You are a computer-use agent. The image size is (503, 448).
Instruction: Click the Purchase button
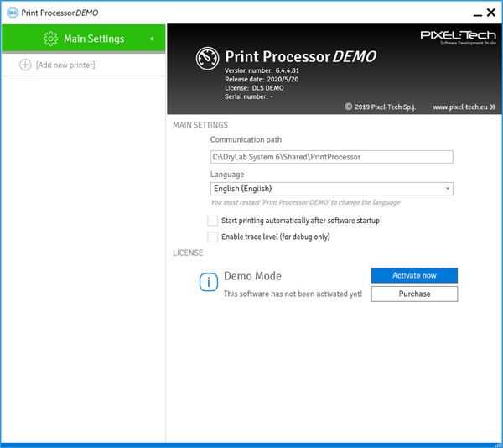click(414, 294)
